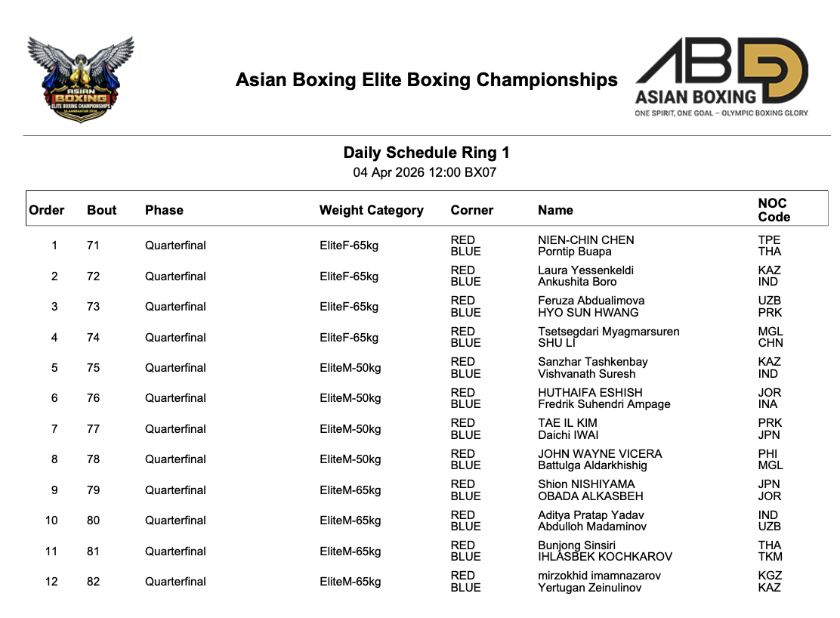Click the name Aditya Pratap Yadav
840x618 pixels.
click(591, 515)
